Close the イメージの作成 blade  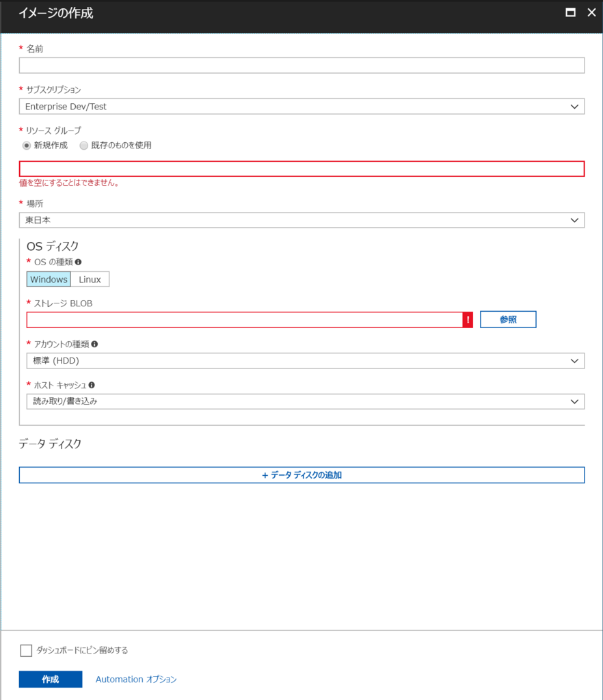point(591,12)
